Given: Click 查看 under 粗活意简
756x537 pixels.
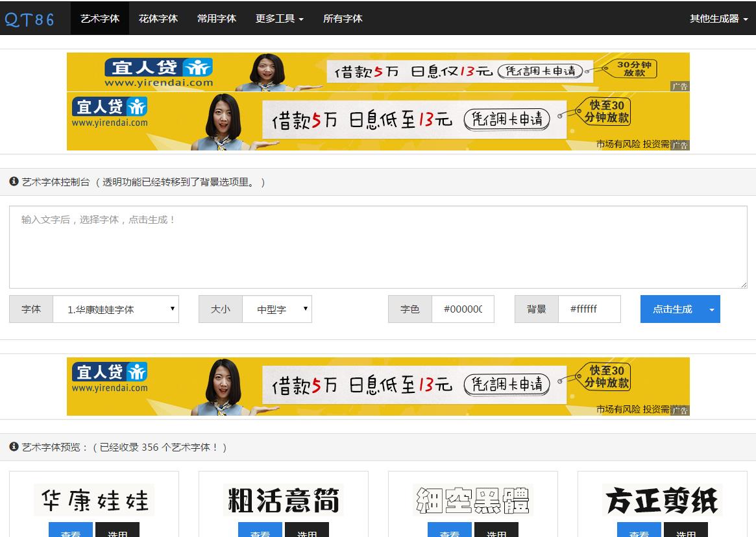Looking at the screenshot, I should [x=260, y=530].
